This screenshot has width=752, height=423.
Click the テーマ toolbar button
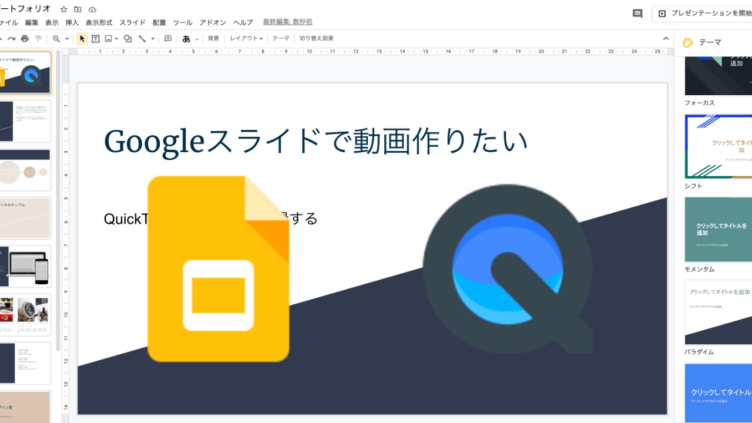click(x=281, y=38)
